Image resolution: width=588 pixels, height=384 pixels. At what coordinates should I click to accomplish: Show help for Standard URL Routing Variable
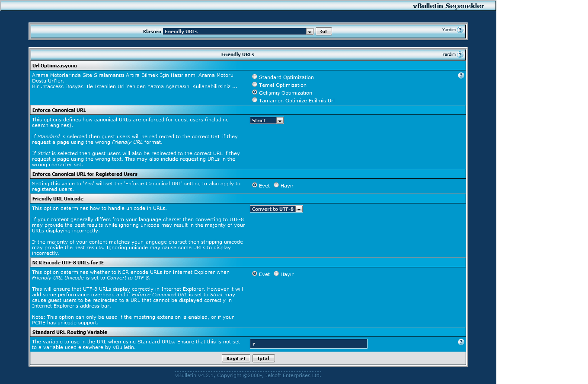click(x=461, y=342)
